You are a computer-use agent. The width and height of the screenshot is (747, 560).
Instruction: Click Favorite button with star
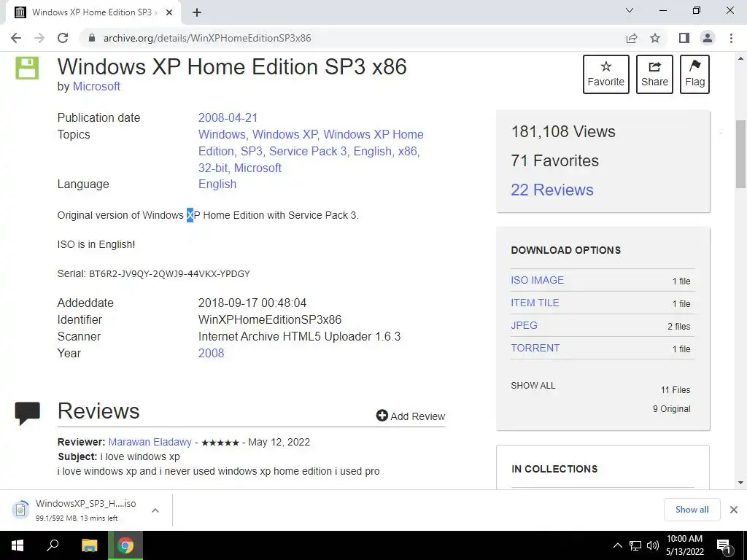click(606, 74)
